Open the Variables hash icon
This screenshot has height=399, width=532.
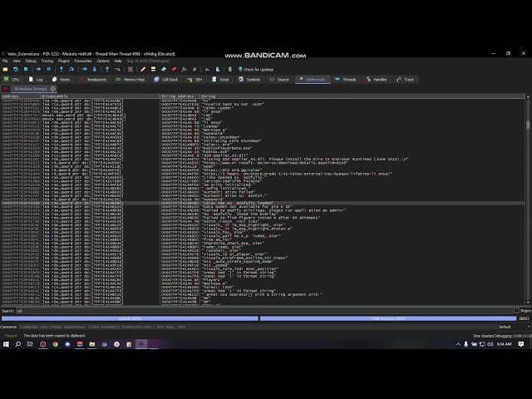coord(195,69)
